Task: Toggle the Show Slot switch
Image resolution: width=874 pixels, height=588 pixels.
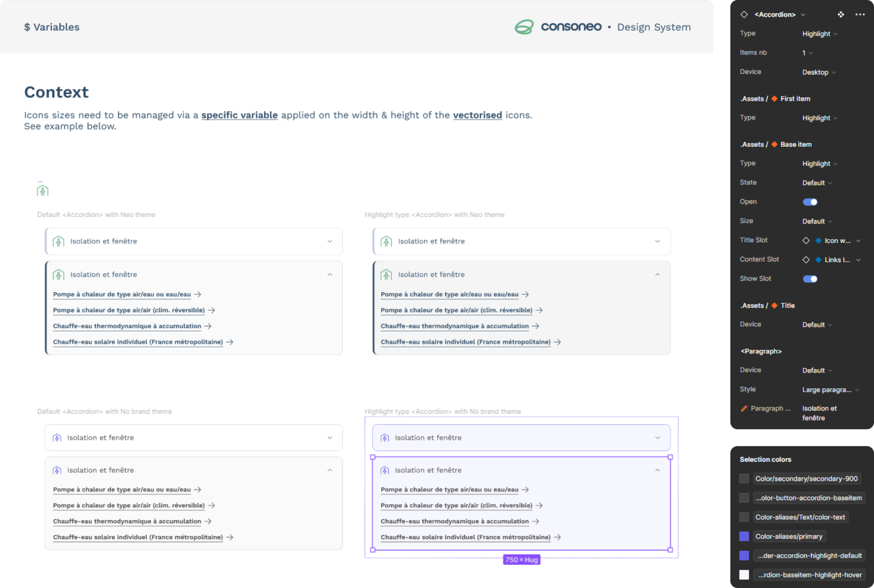Action: coord(810,279)
